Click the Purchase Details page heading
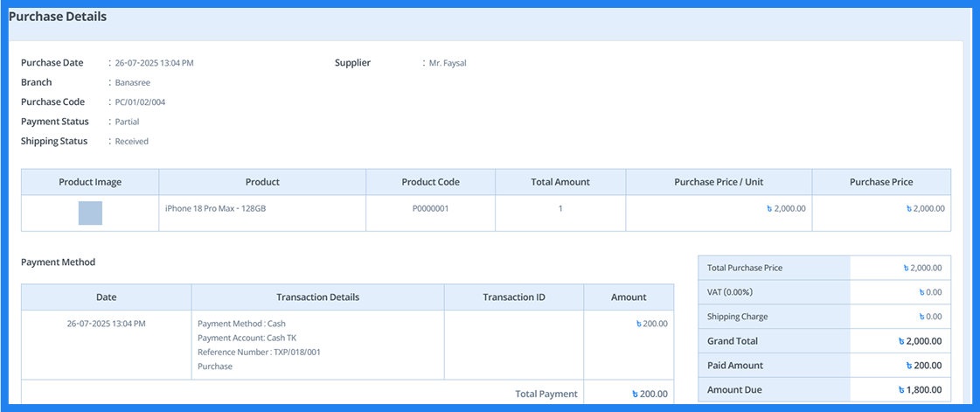The height and width of the screenshot is (412, 980). tap(58, 17)
